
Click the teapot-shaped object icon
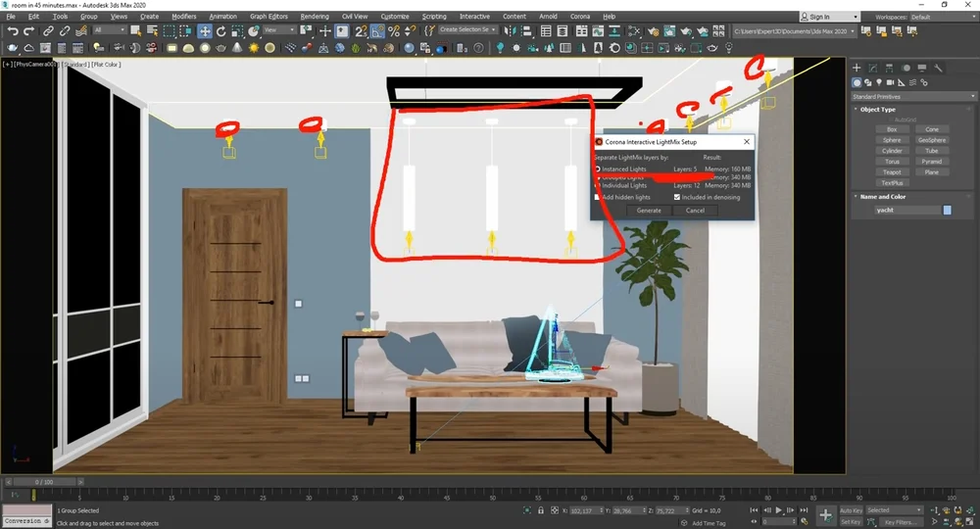click(x=220, y=47)
